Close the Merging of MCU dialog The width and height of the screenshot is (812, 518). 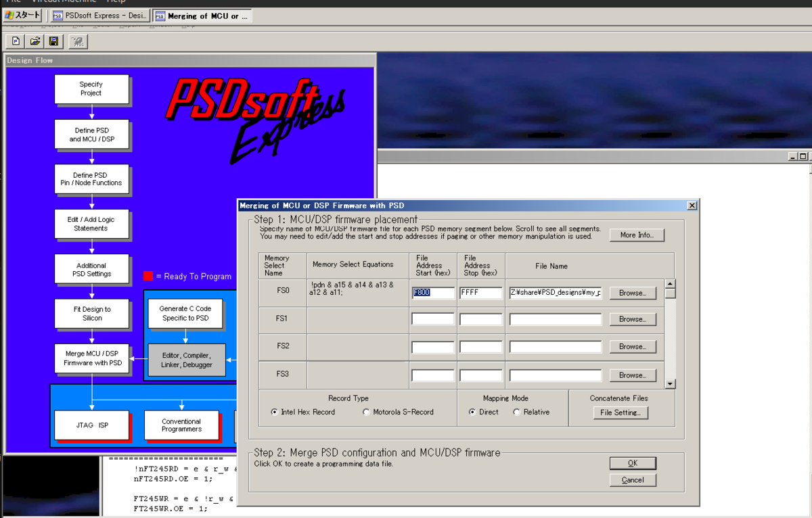(692, 205)
